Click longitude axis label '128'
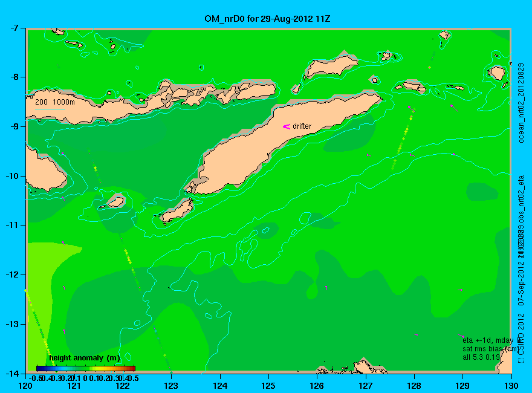Image resolution: width=532 pixels, height=393 pixels. pyautogui.click(x=414, y=386)
